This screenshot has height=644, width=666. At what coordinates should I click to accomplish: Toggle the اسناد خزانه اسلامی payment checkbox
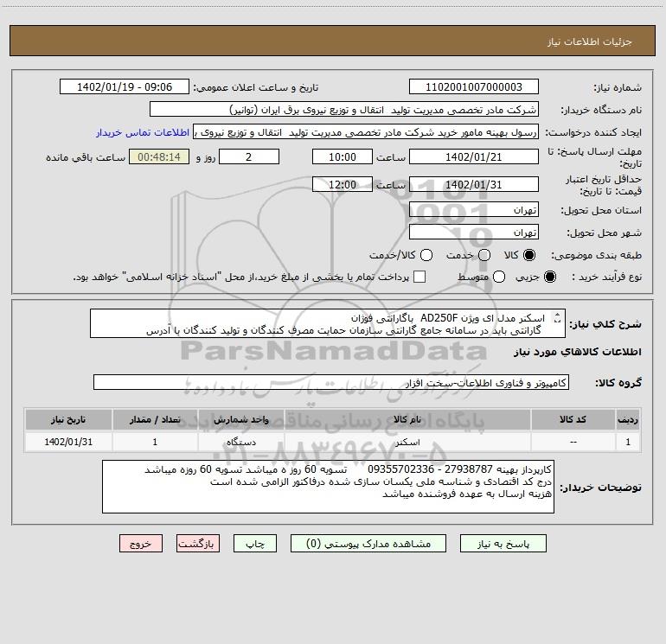419,277
